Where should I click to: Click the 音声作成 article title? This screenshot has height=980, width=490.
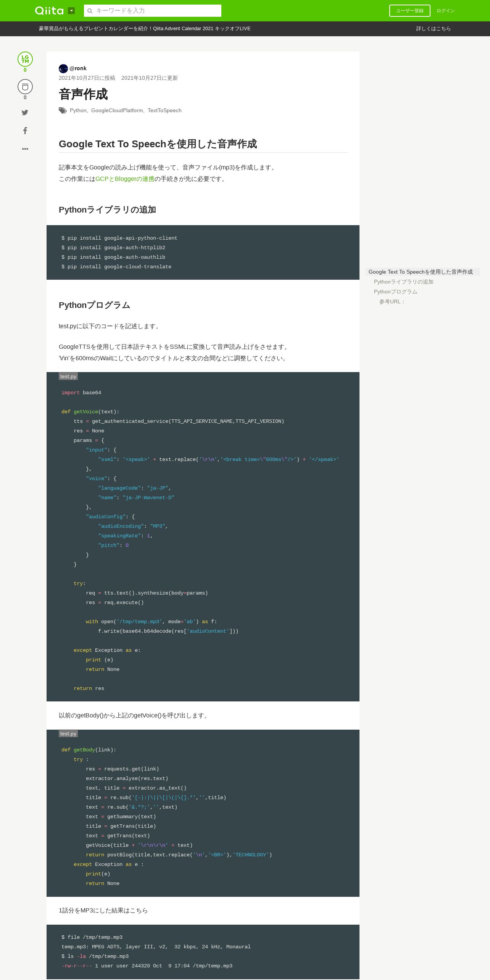pyautogui.click(x=83, y=94)
